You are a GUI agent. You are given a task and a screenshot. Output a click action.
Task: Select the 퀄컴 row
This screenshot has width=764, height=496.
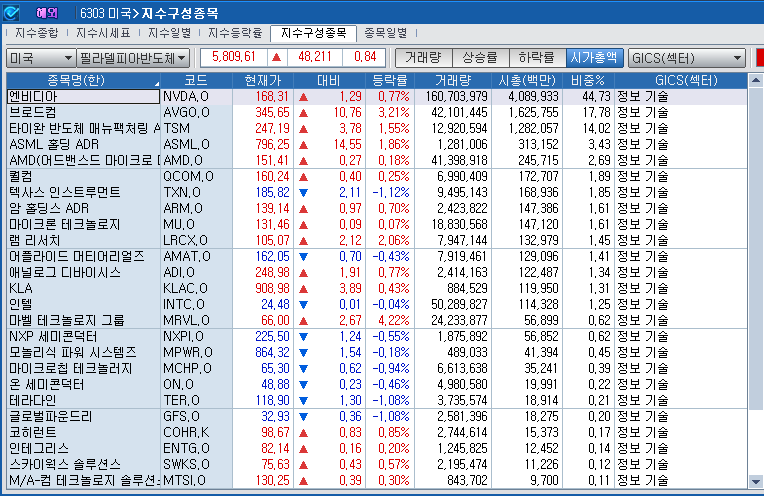pyautogui.click(x=377, y=176)
